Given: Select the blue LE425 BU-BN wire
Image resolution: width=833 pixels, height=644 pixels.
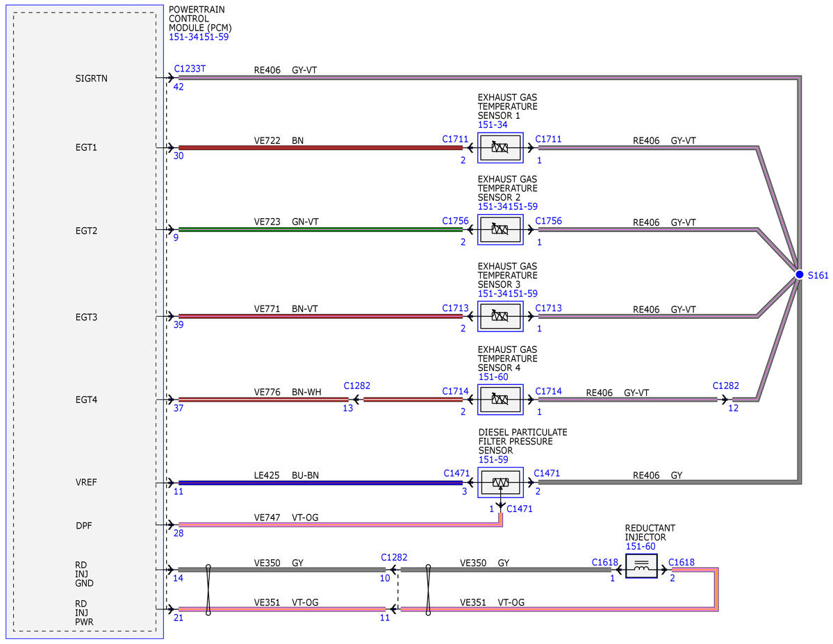Looking at the screenshot, I should 320,483.
